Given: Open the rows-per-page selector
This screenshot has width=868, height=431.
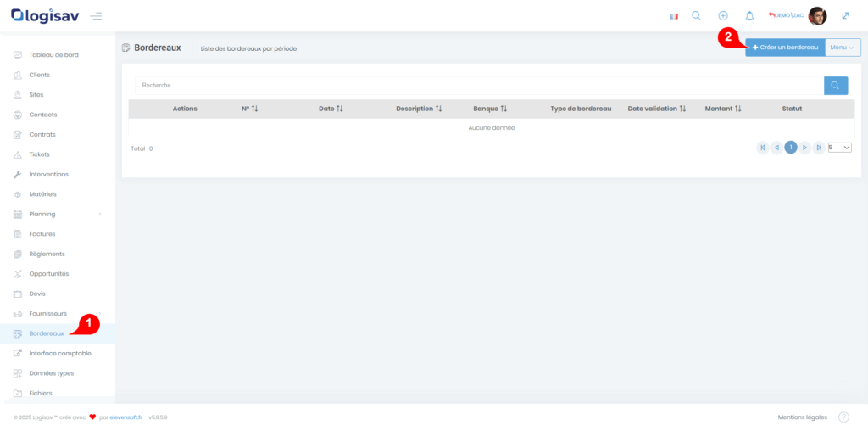Looking at the screenshot, I should 839,148.
